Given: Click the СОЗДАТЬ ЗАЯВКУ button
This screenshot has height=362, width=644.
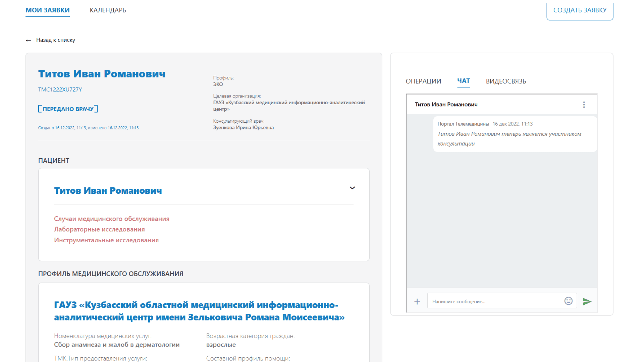Looking at the screenshot, I should click(580, 10).
